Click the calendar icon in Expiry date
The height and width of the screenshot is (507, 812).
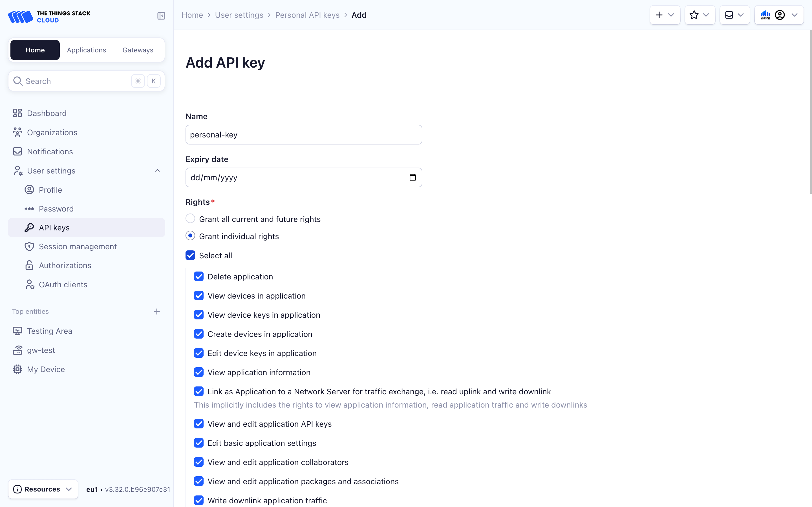[412, 177]
